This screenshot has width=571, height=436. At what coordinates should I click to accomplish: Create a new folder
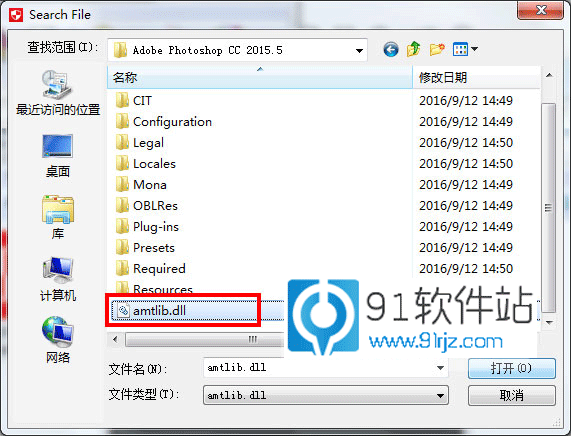click(437, 49)
